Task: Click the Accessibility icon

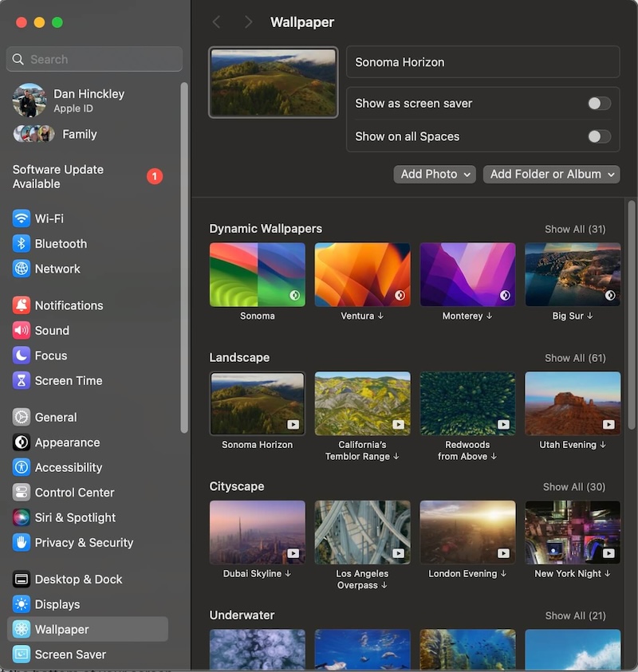Action: (21, 467)
